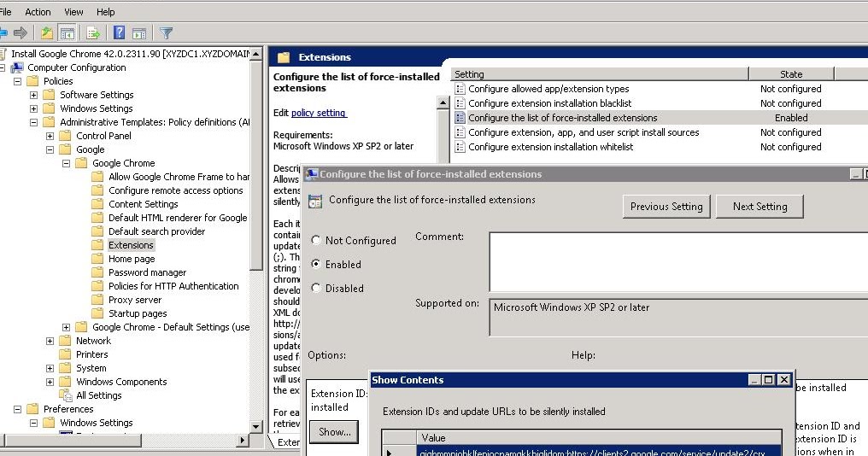The width and height of the screenshot is (868, 456).
Task: Click the Policies folder icon
Action: coord(33,81)
